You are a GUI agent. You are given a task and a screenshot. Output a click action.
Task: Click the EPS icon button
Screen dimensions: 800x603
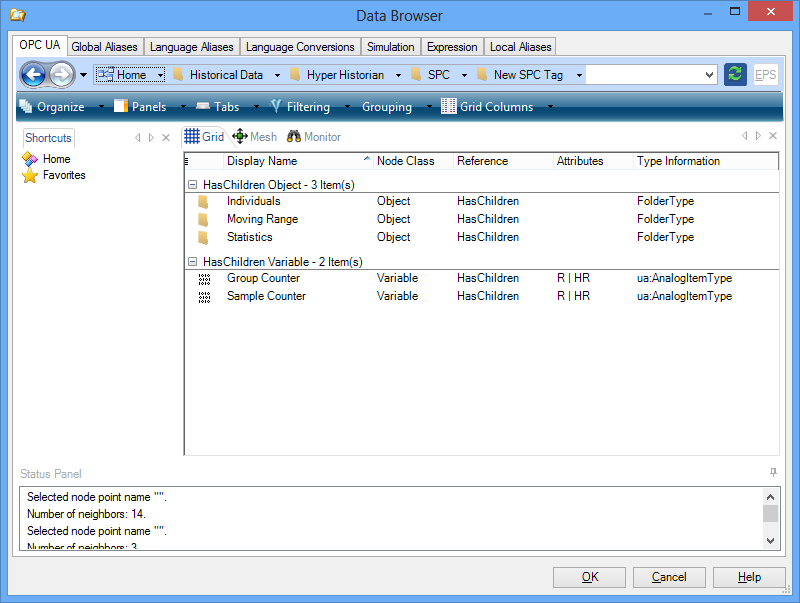click(x=765, y=74)
